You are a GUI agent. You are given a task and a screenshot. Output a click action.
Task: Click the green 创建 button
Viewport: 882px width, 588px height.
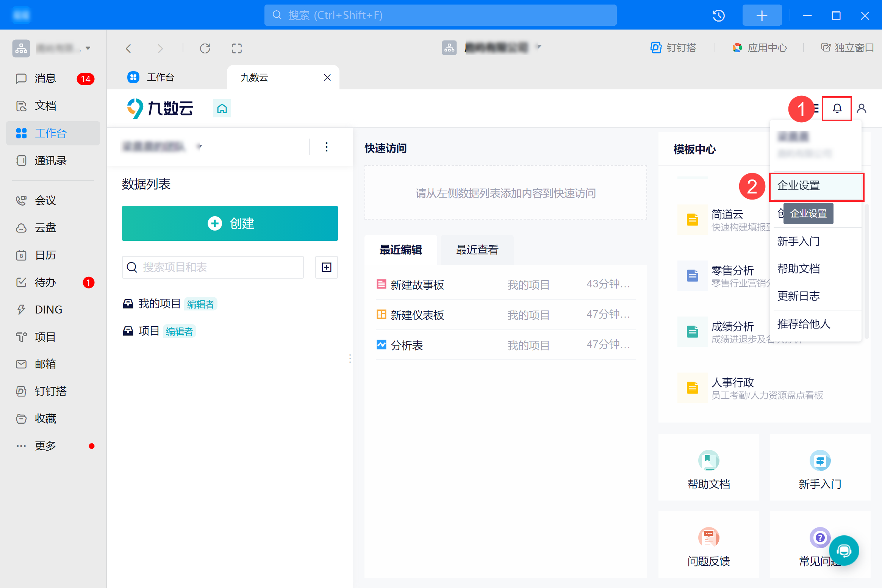coord(230,223)
